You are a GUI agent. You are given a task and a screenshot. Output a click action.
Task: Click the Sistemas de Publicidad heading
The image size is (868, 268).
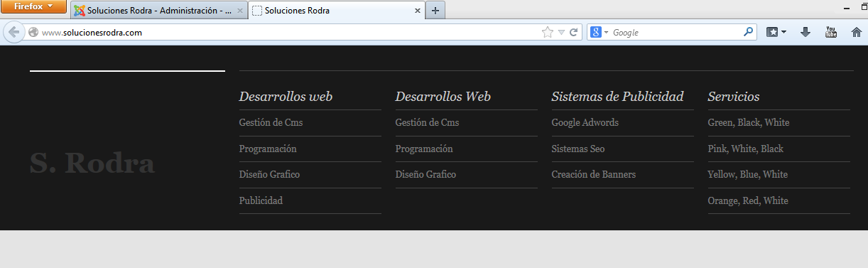[x=618, y=97]
